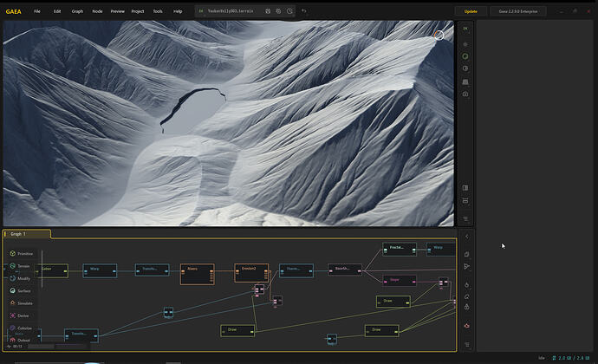The height and width of the screenshot is (364, 598).
Task: Open the Graph menu
Action: click(x=77, y=11)
